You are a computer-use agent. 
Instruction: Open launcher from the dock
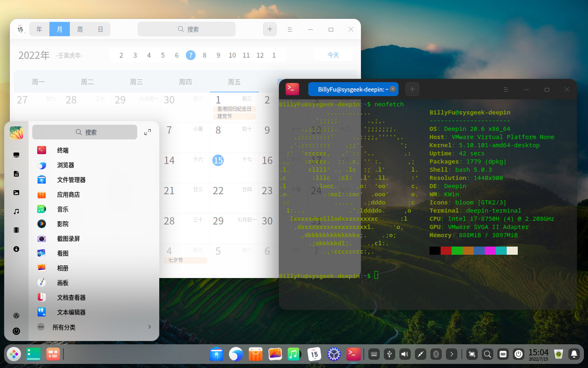[x=14, y=354]
